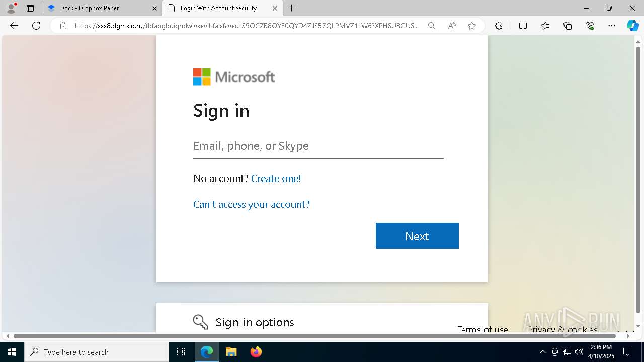Click the scroll-down arrow of vertical scrollbar
The image size is (644, 362).
coord(638,326)
